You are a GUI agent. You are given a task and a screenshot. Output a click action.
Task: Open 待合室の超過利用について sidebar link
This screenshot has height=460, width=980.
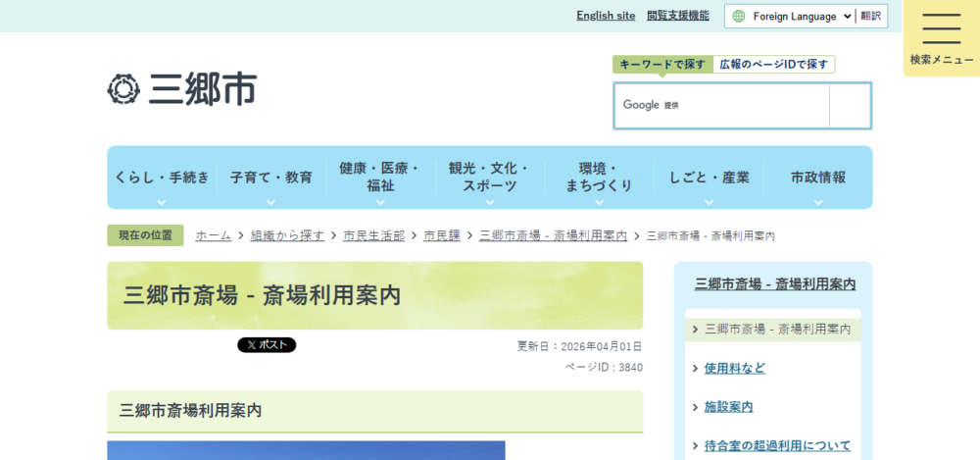[777, 445]
